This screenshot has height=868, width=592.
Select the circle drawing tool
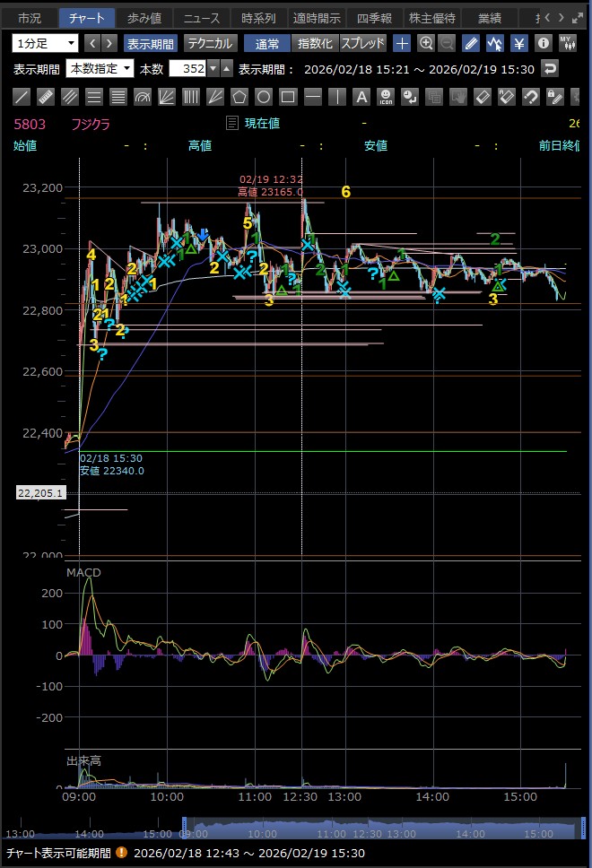point(264,97)
